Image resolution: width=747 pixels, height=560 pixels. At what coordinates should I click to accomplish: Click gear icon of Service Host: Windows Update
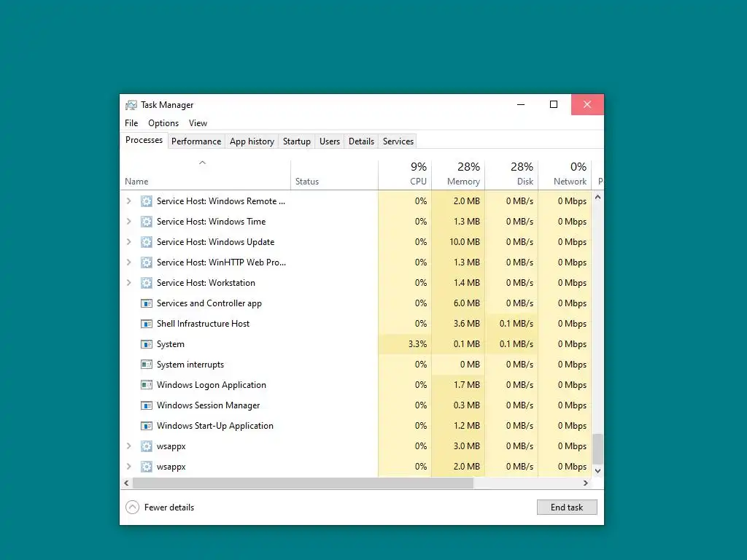(146, 242)
